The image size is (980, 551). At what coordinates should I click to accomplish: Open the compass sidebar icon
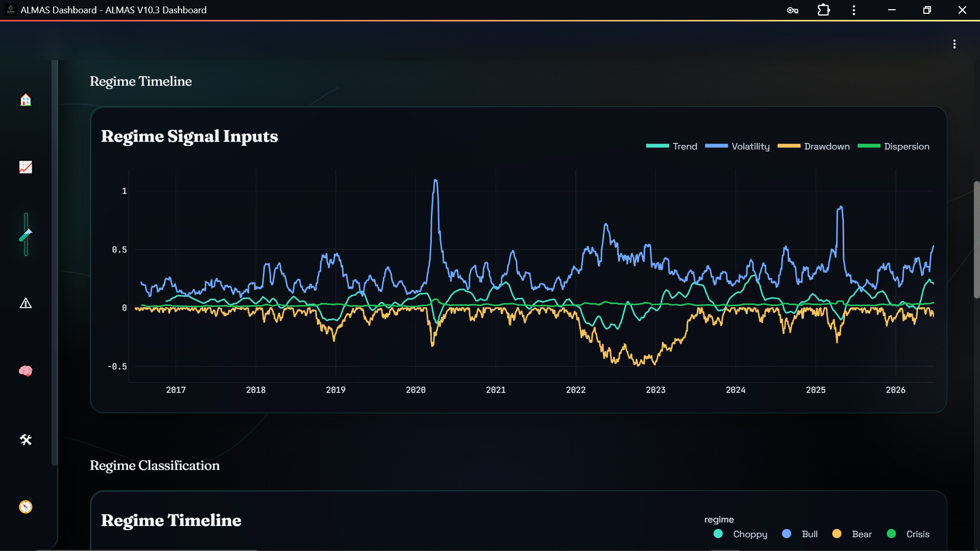click(26, 507)
